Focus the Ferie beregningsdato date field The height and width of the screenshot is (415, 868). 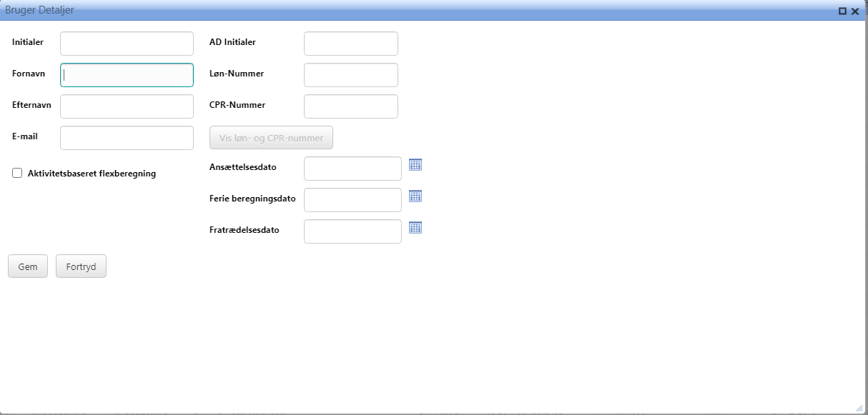(352, 200)
